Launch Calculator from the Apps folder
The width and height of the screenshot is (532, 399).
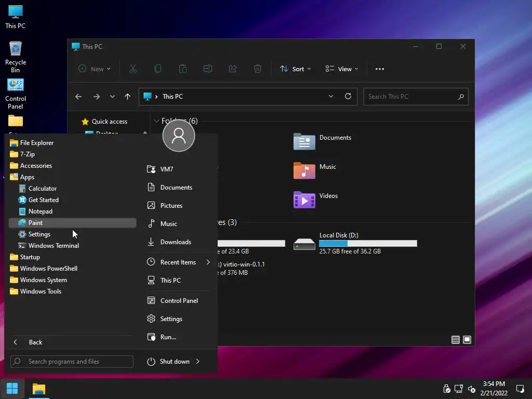click(72, 189)
